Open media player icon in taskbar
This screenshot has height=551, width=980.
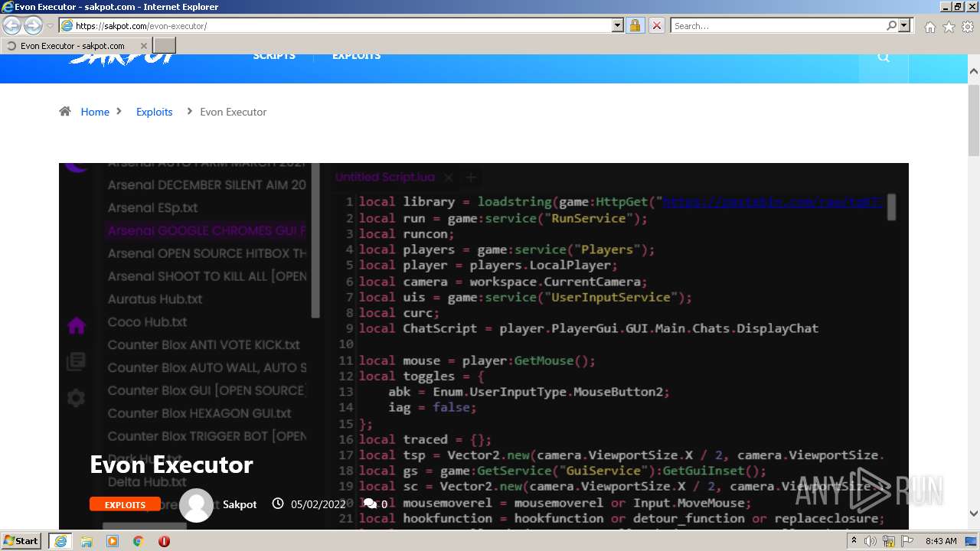[x=113, y=541]
